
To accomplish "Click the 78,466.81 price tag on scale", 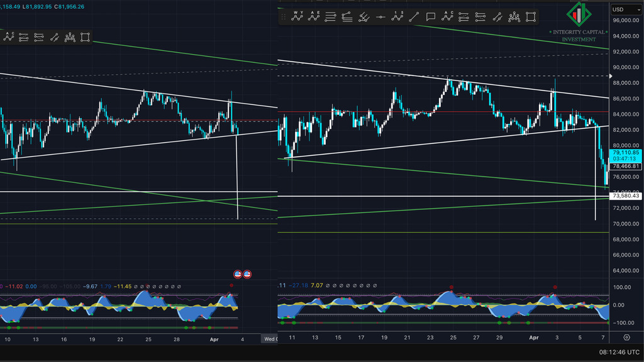I will click(626, 167).
